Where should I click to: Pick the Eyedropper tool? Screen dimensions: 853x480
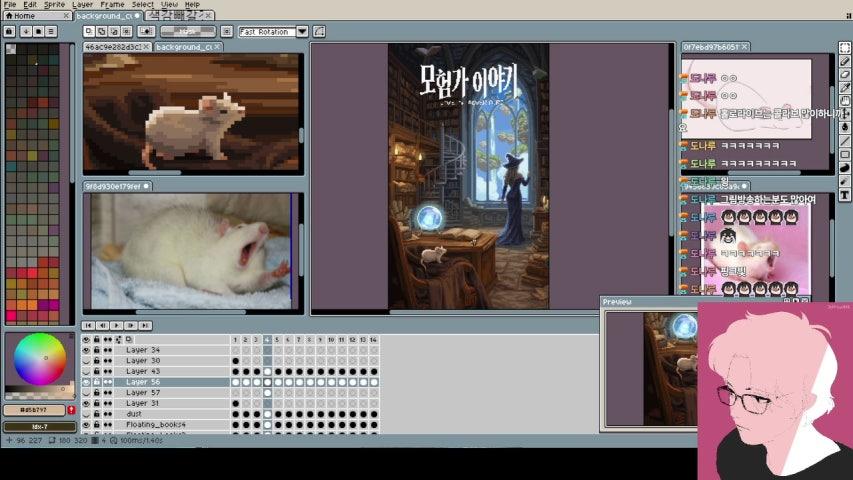846,88
